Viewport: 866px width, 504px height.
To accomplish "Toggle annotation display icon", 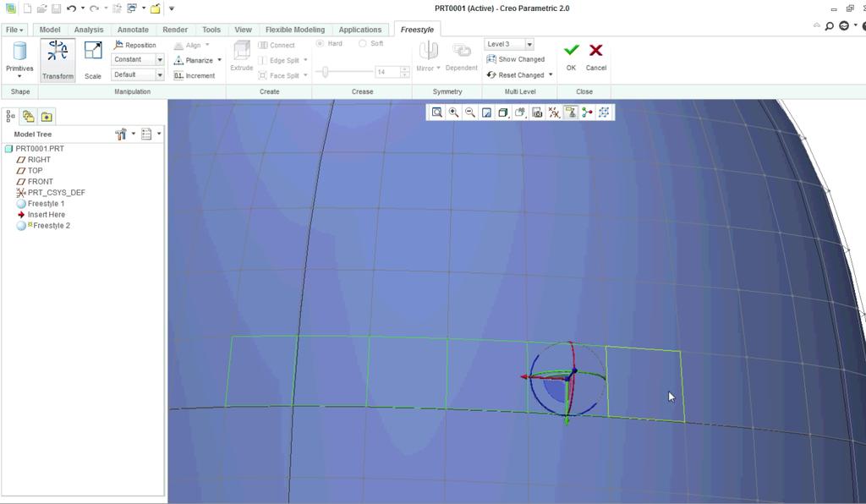I will click(571, 112).
